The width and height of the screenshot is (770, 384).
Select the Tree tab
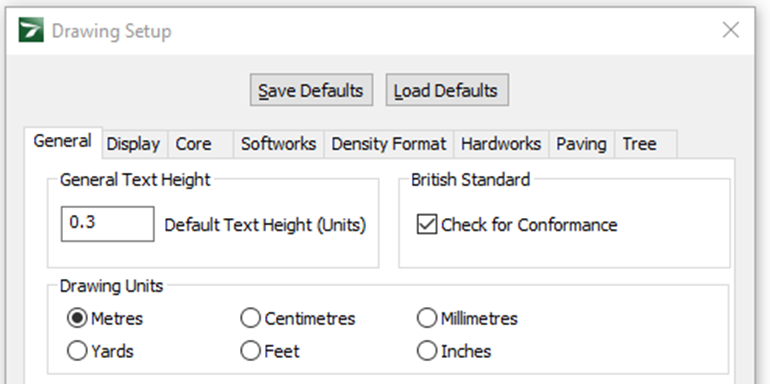(x=646, y=144)
